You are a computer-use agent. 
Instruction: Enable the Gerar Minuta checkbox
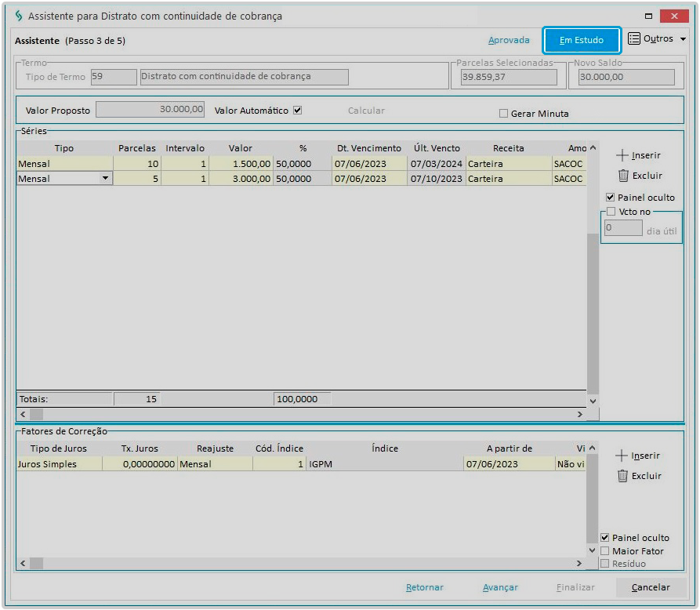coord(504,114)
